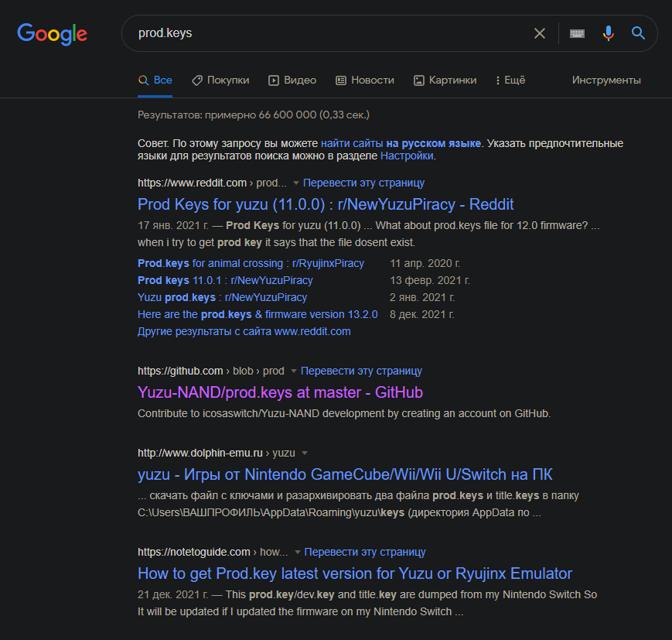672x640 pixels.
Task: Open the Инструменты search tools
Action: (606, 80)
